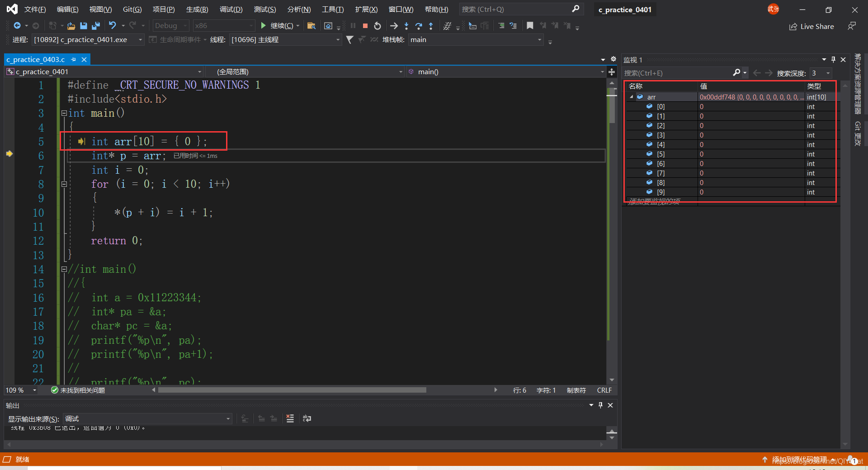Click the split editor plus icon
Screen dimensions: 868x470
click(612, 72)
